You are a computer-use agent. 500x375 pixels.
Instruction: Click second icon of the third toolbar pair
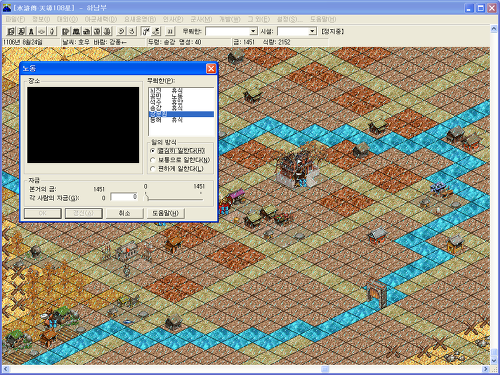132,31
